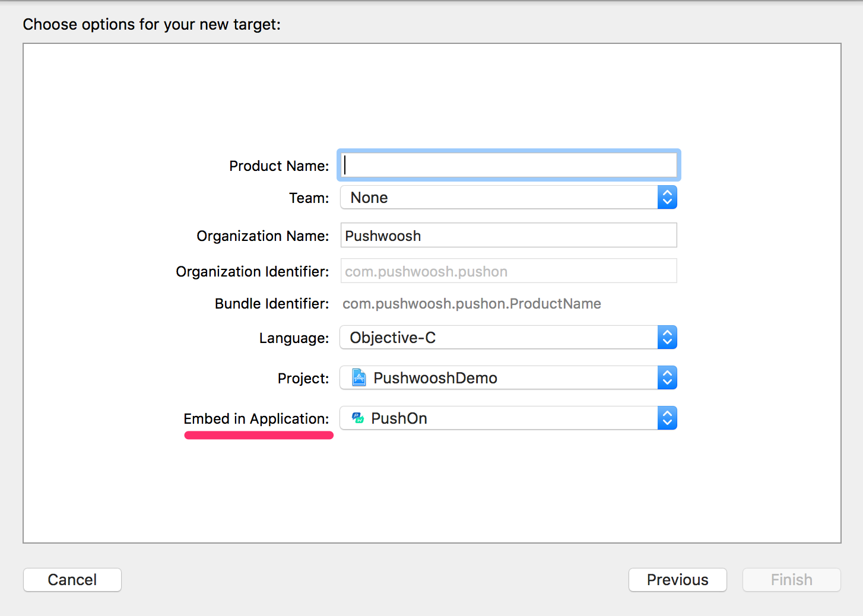Click the Bundle Identifier value text
Screen dimensions: 863x616
pyautogui.click(x=472, y=304)
